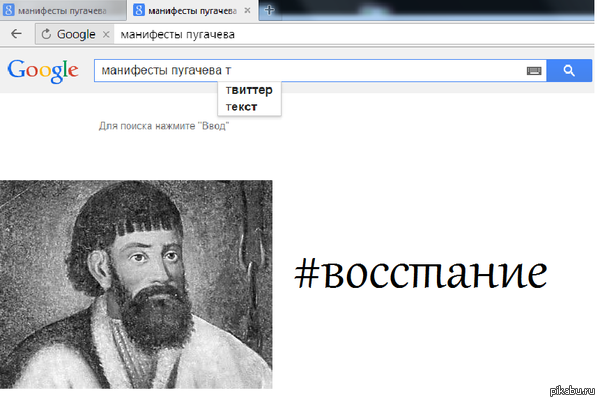Viewport: 600px width, 402px height.
Task: Click the #восстание hashtag text
Action: [420, 271]
